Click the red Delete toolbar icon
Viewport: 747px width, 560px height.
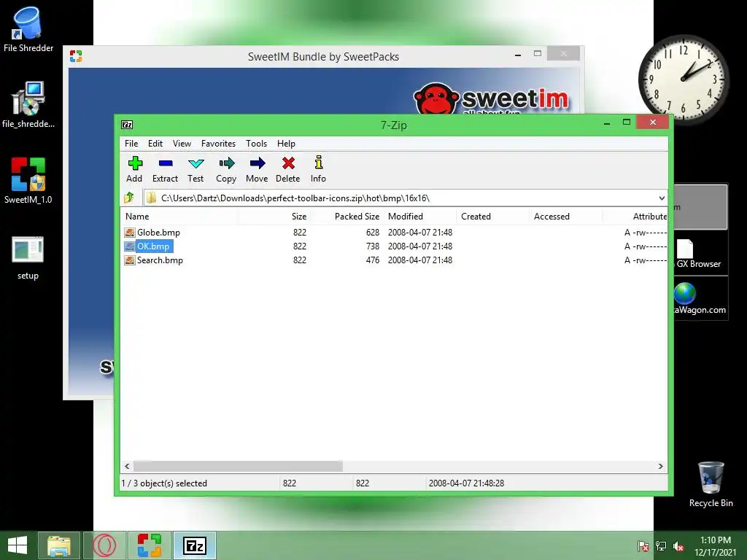[288, 169]
